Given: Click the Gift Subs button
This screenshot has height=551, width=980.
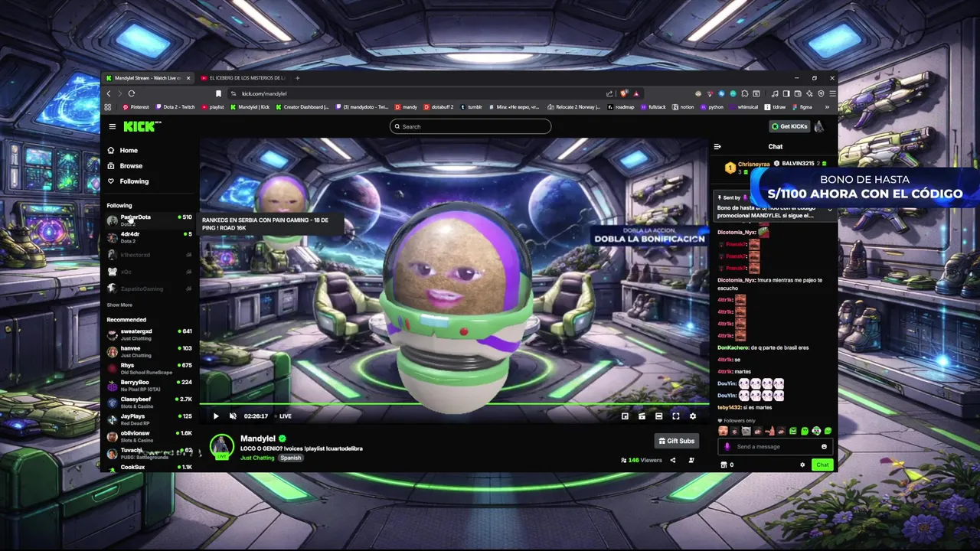Looking at the screenshot, I should point(677,441).
